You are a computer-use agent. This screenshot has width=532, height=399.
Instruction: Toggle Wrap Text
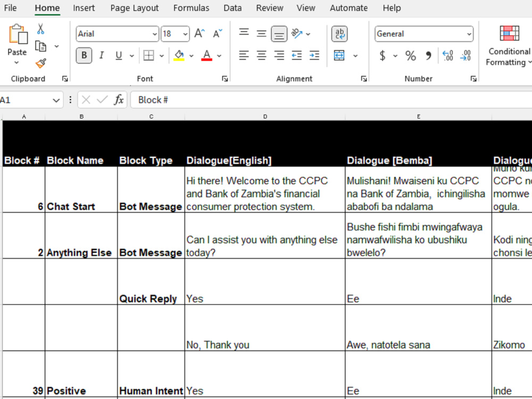point(339,34)
